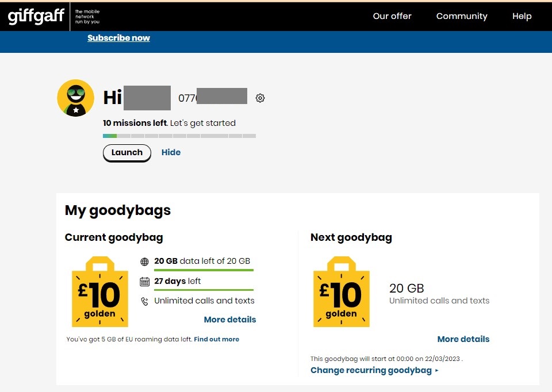View More details for current goodybag
Screen dimensions: 552x392
230,320
